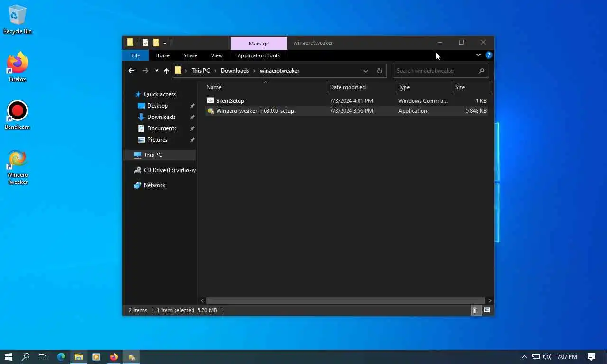
Task: Switch to the Share ribbon tab
Action: click(x=190, y=55)
